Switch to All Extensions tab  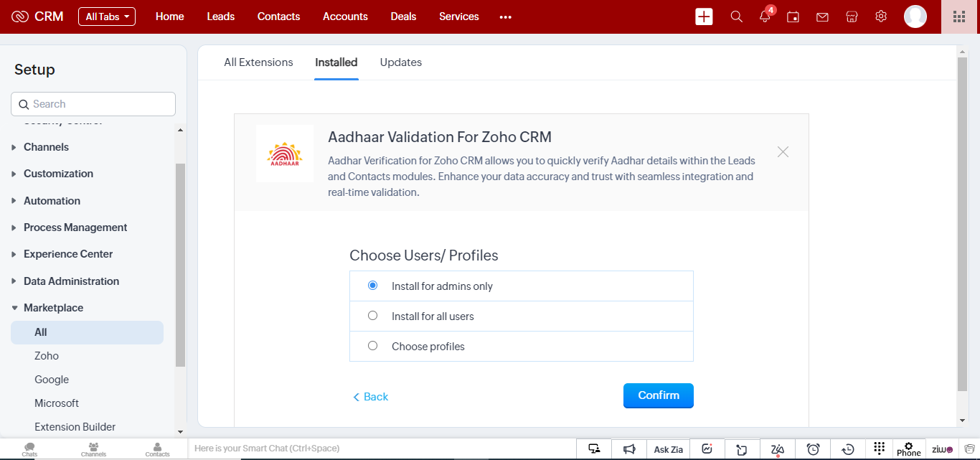click(258, 62)
